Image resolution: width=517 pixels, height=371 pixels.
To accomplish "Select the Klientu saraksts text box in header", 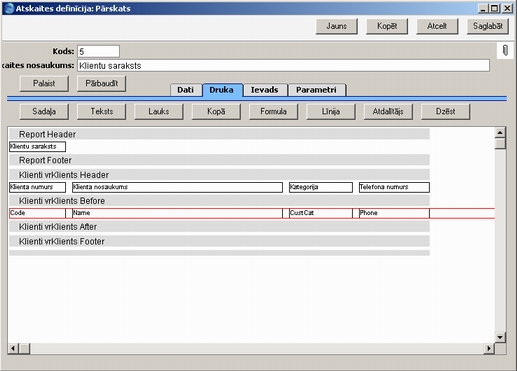I will pos(37,146).
